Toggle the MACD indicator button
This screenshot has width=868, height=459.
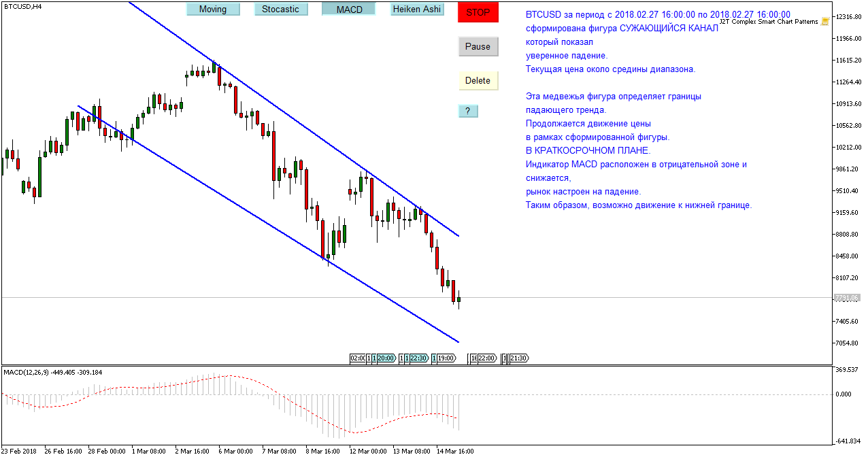pyautogui.click(x=349, y=9)
